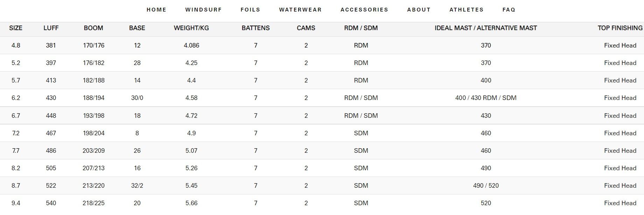Image resolution: width=644 pixels, height=215 pixels.
Task: Select the 4.8 size row cell
Action: click(16, 45)
